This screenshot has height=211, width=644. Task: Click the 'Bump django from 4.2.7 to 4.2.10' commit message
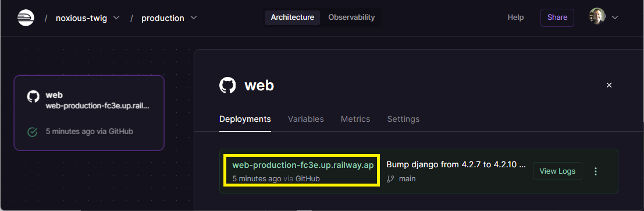coord(456,165)
